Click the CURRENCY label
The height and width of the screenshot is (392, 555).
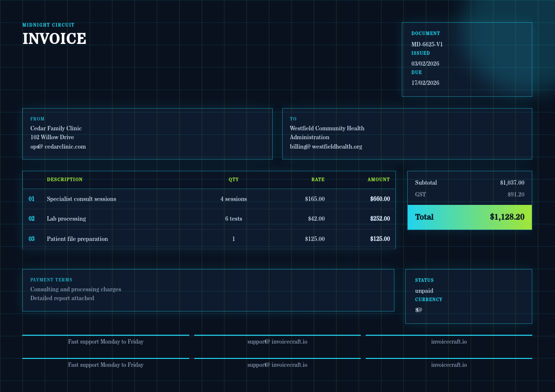click(x=428, y=299)
